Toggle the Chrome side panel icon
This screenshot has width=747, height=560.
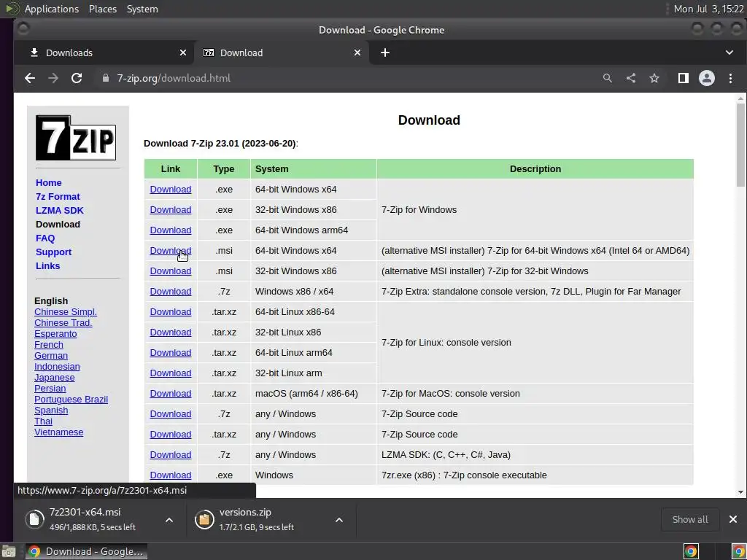pos(683,78)
